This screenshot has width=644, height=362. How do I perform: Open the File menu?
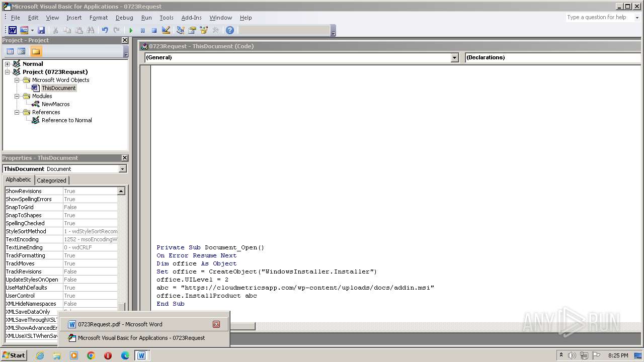16,18
